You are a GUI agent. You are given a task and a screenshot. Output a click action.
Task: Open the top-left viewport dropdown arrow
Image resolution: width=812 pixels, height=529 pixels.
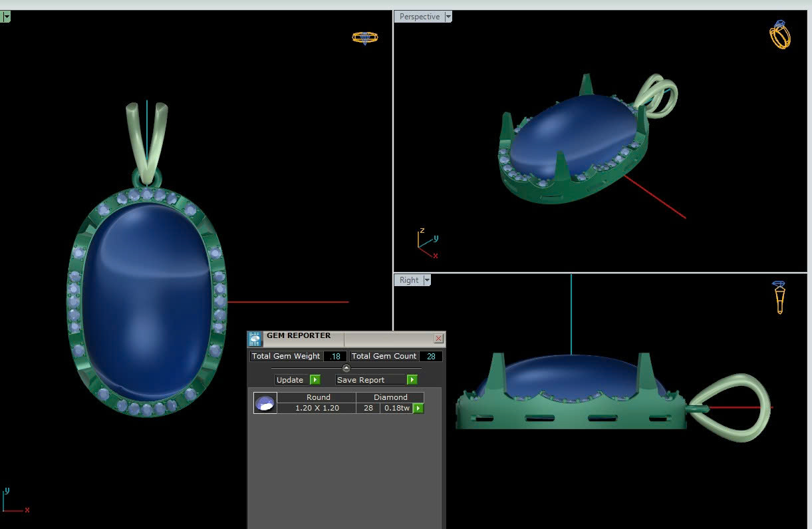[6, 17]
